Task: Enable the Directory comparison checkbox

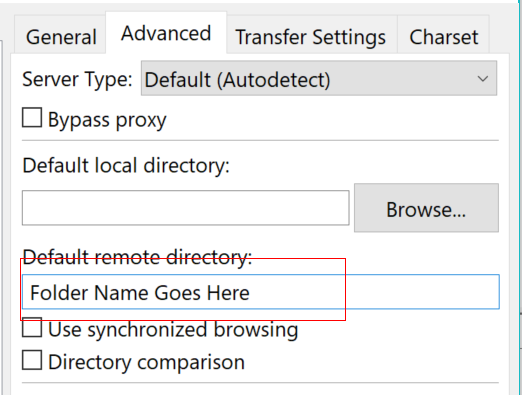Action: (x=32, y=360)
